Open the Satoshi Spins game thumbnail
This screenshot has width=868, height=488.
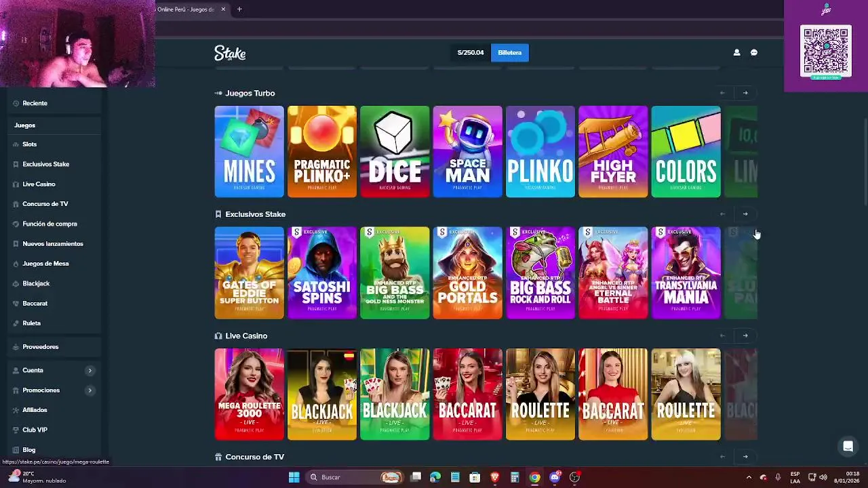[x=322, y=273]
